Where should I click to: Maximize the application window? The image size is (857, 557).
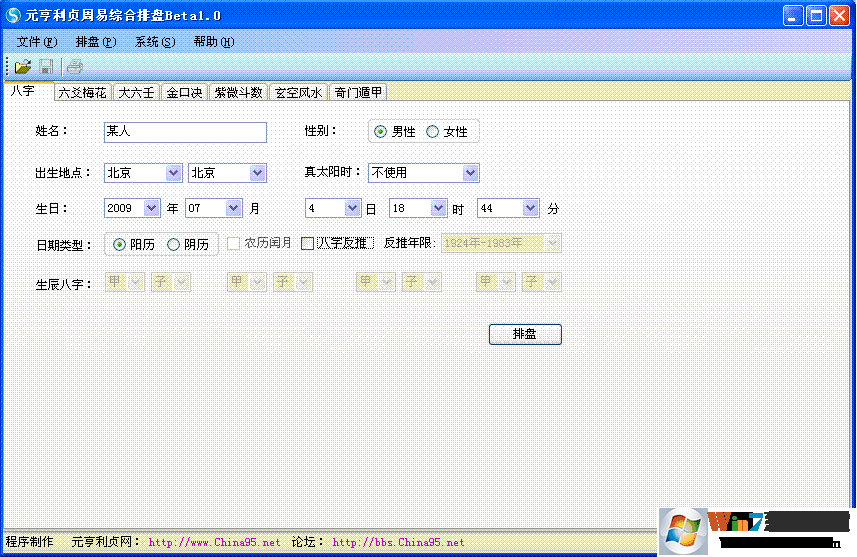817,15
